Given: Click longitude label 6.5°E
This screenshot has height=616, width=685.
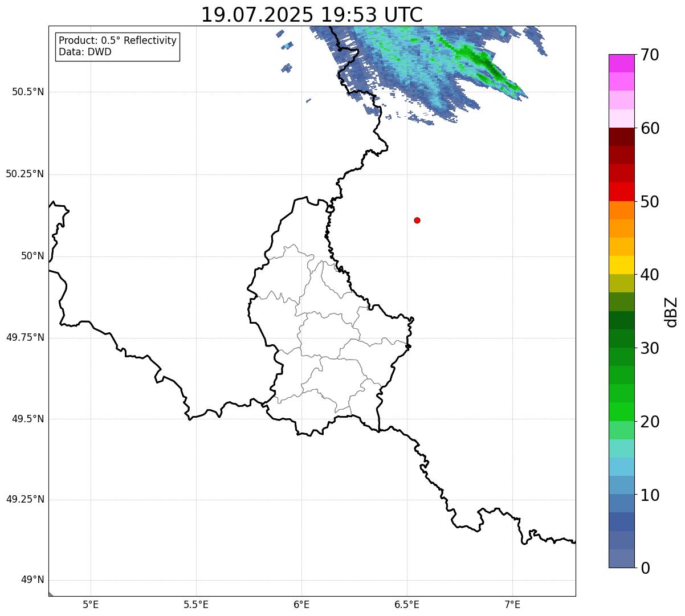Looking at the screenshot, I should point(407,604).
